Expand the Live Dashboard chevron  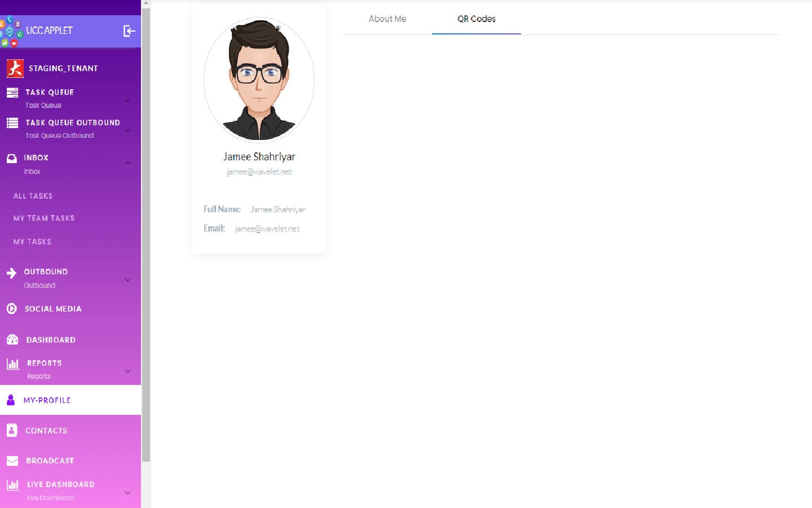click(127, 492)
